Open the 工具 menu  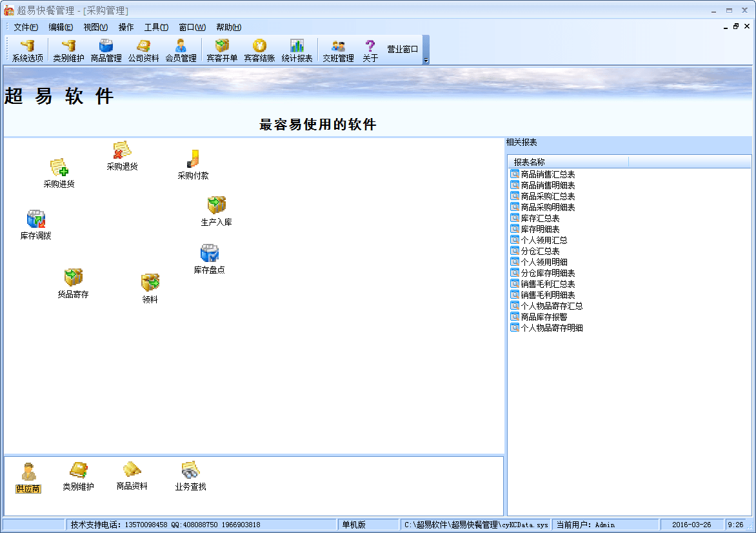tap(155, 27)
